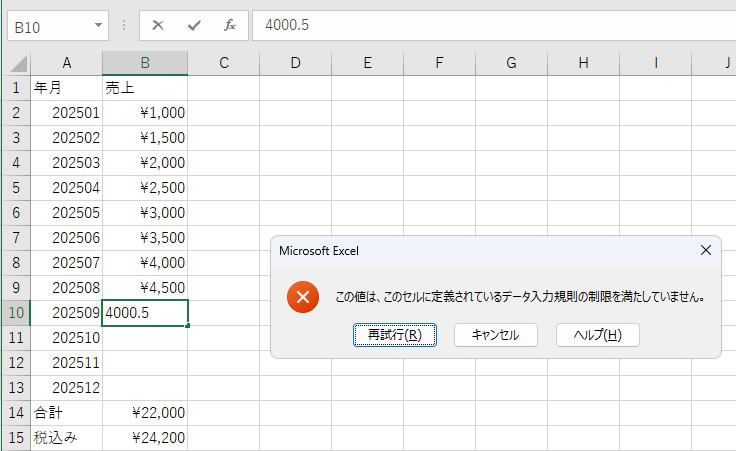736x451 pixels.
Task: Click cell containing ¥3,000
Action: 145,213
